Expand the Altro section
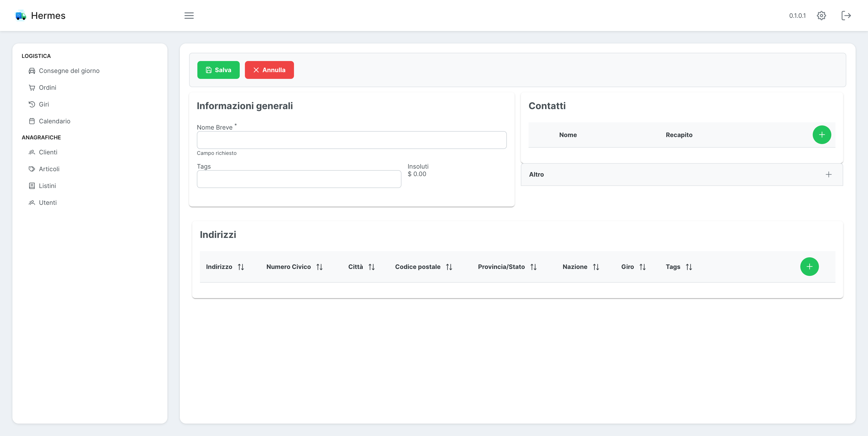Viewport: 868px width, 436px height. coord(829,174)
